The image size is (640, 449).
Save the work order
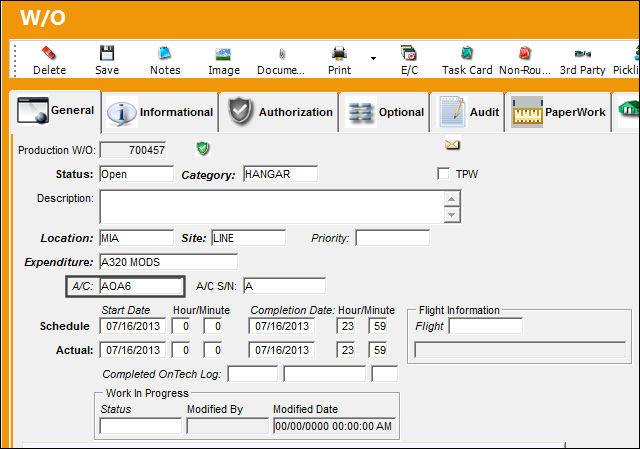click(x=107, y=53)
